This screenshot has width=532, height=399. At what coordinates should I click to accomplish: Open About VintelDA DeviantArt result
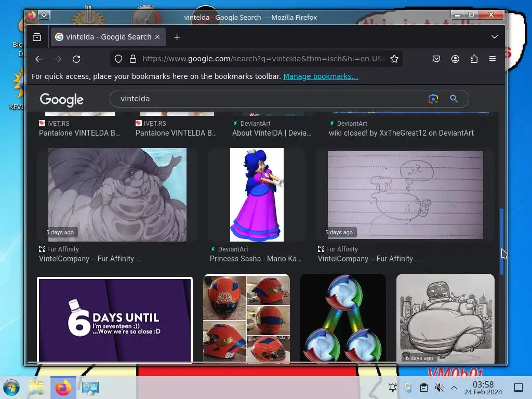point(272,133)
